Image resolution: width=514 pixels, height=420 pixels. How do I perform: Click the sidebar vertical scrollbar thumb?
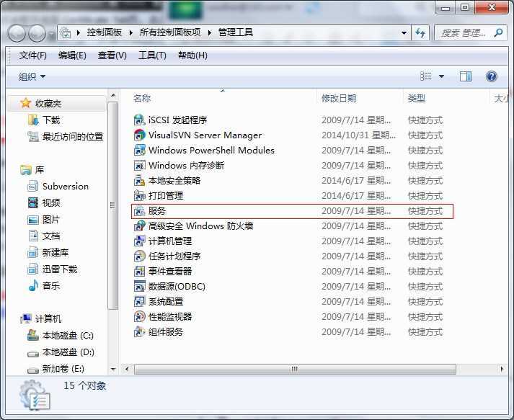click(x=112, y=205)
